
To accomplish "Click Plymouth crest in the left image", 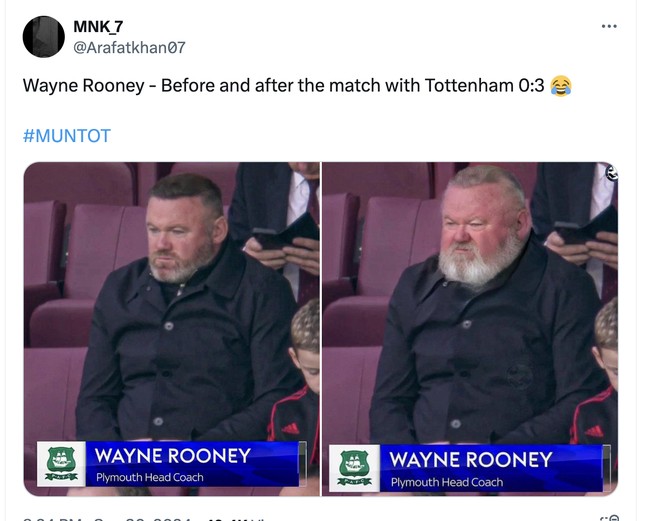I will tap(62, 464).
